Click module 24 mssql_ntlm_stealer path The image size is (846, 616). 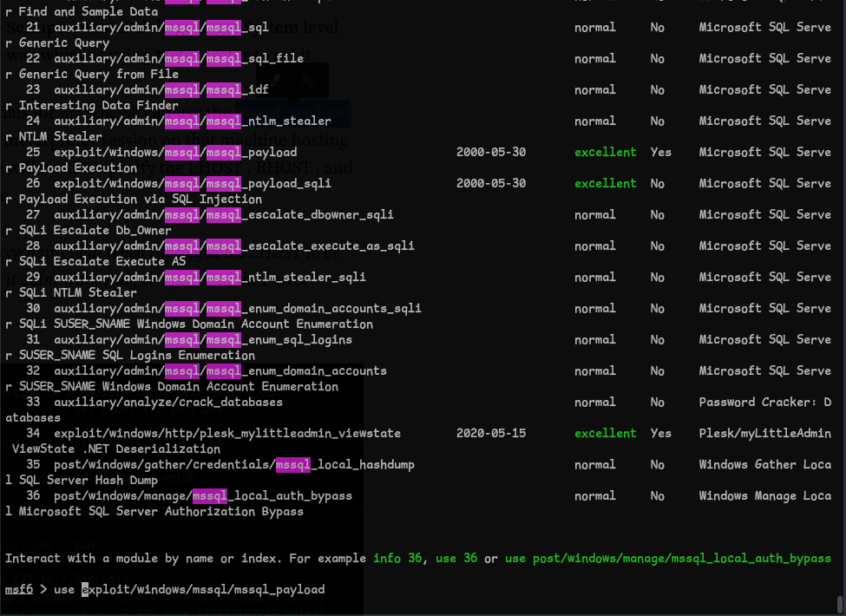pos(192,121)
